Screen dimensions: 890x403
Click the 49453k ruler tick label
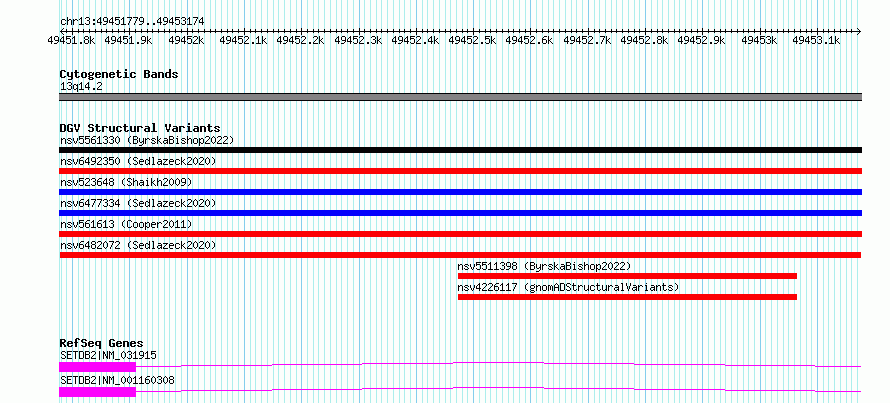[759, 40]
